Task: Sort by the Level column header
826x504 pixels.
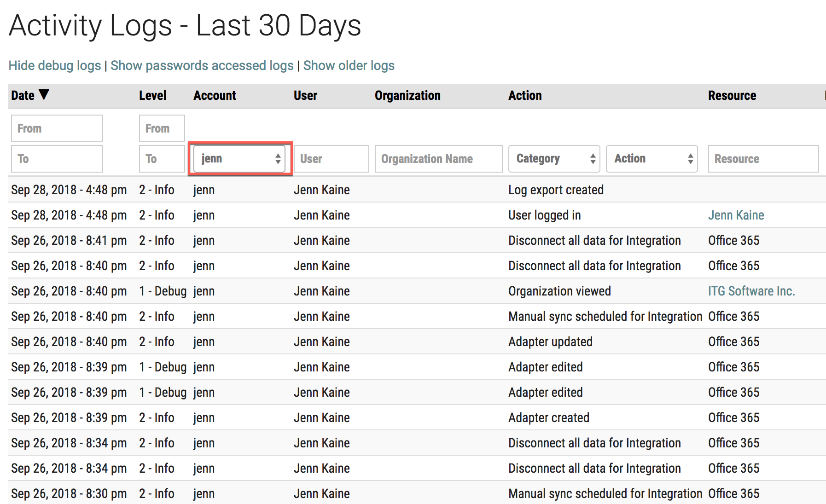Action: [152, 95]
